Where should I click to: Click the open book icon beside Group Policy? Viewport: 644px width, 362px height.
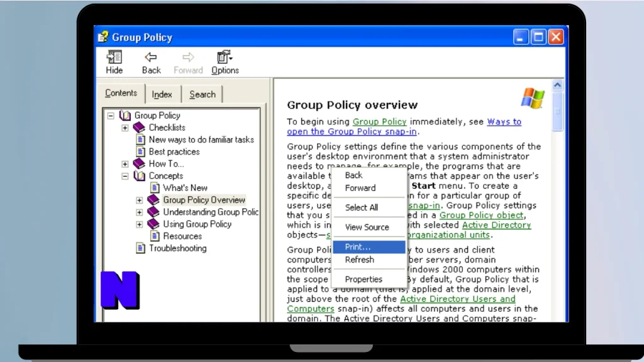[125, 116]
